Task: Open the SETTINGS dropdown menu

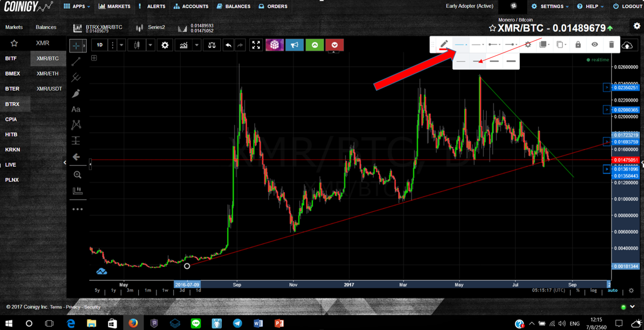Action: pyautogui.click(x=550, y=6)
